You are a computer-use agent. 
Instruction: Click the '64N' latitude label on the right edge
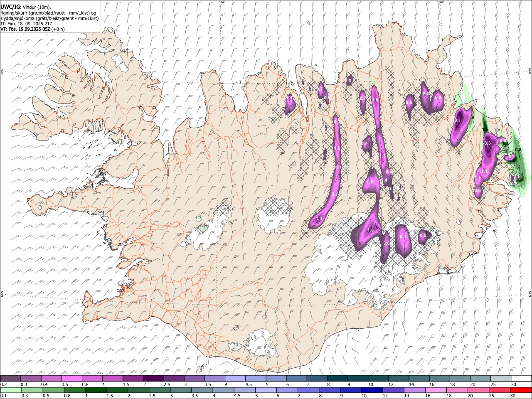[x=530, y=294]
